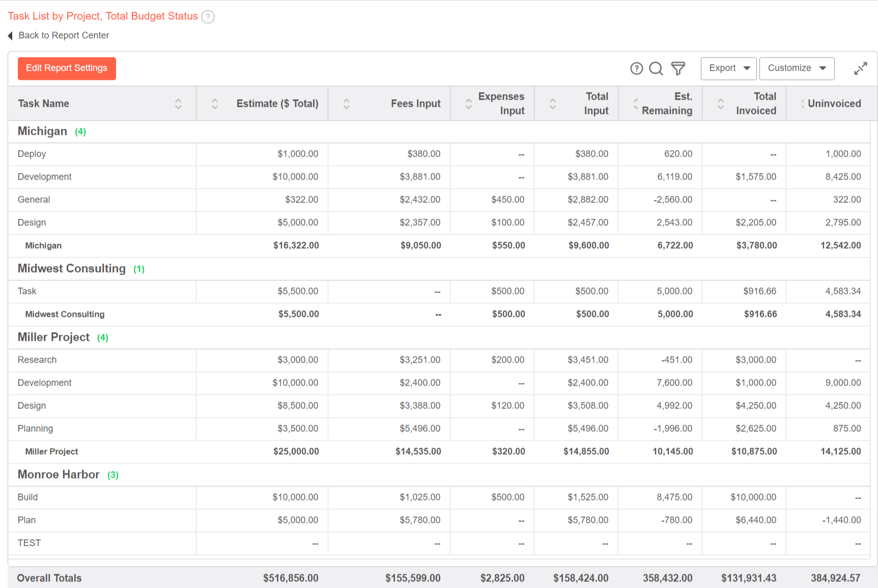Click the 384,924.57 overall uninvoiced total
Screen dimensions: 878x588
click(835, 578)
